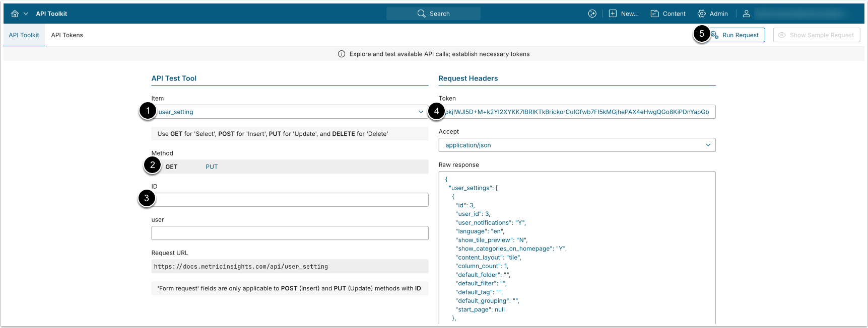This screenshot has width=868, height=328.
Task: Open the Item dropdown showing user_setting
Action: pyautogui.click(x=290, y=112)
